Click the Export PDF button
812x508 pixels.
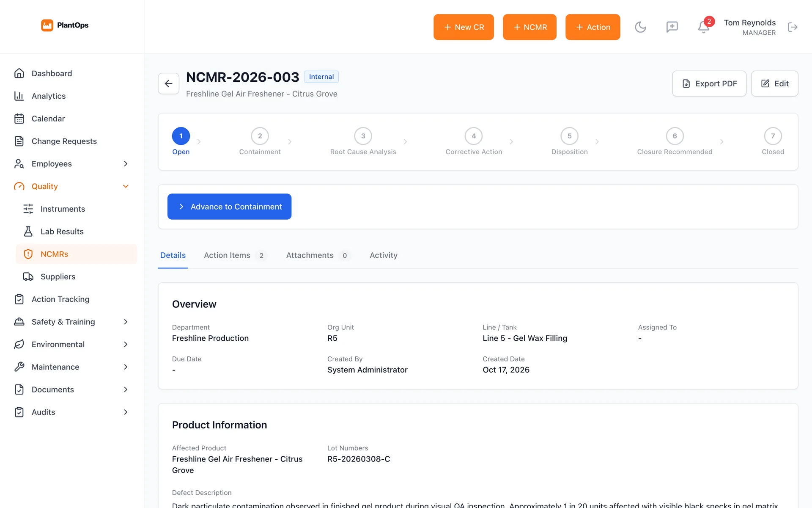(709, 83)
